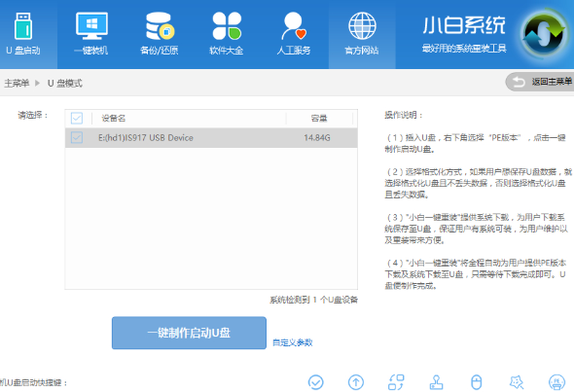Click 主菜单 in the breadcrumb

click(17, 83)
